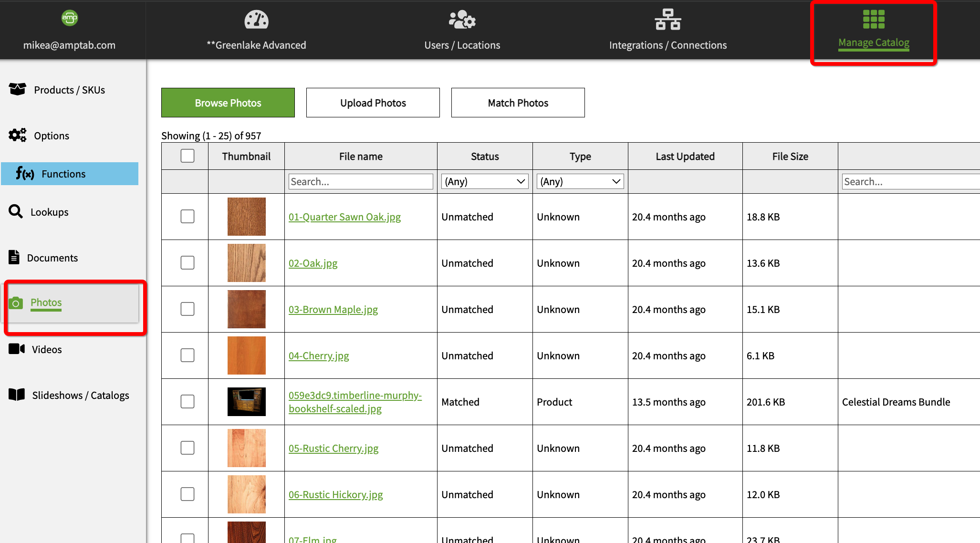Click the Options gears icon
Screen dimensions: 980x543
[18, 135]
